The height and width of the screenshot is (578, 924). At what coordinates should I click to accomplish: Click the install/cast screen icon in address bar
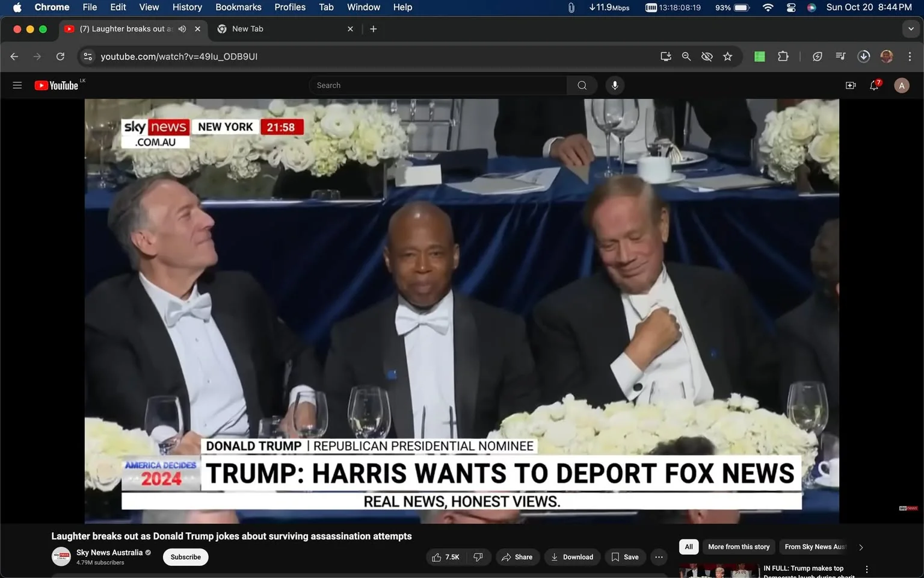tap(666, 57)
